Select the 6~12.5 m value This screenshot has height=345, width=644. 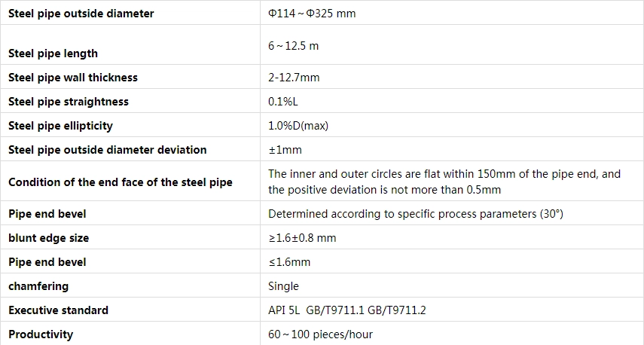coord(293,46)
